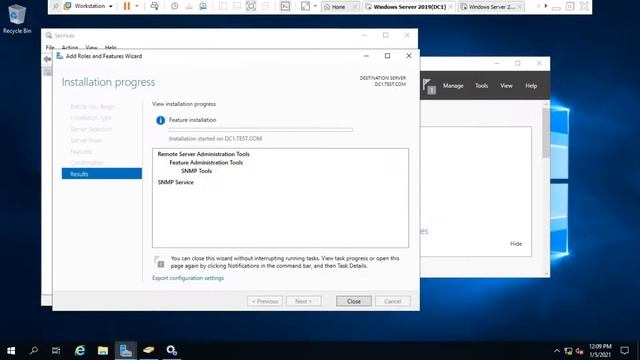Pause the virtual machine

coord(127,6)
